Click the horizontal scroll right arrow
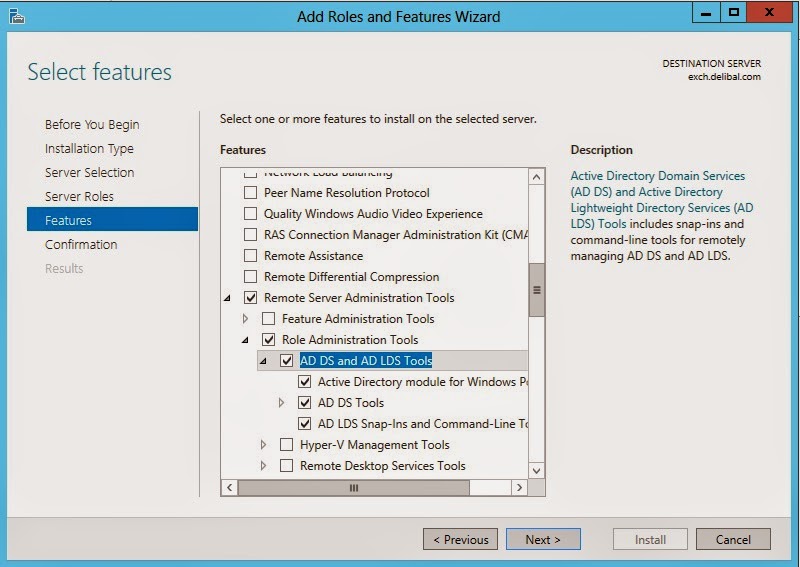 pos(519,488)
